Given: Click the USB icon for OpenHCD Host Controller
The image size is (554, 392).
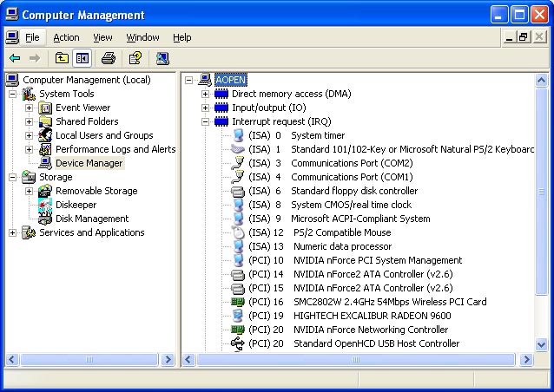Looking at the screenshot, I should pyautogui.click(x=238, y=343).
